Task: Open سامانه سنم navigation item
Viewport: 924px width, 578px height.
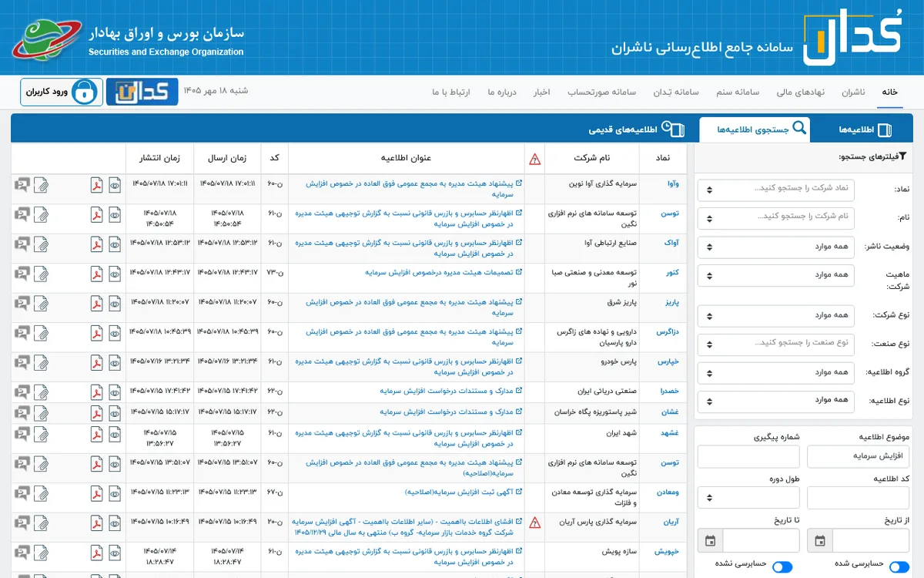Action: tap(738, 92)
